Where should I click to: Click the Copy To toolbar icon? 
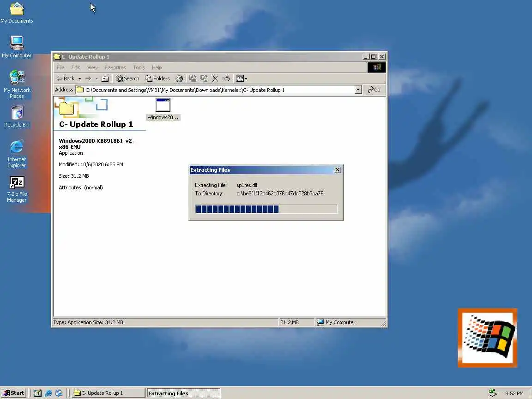pyautogui.click(x=204, y=79)
